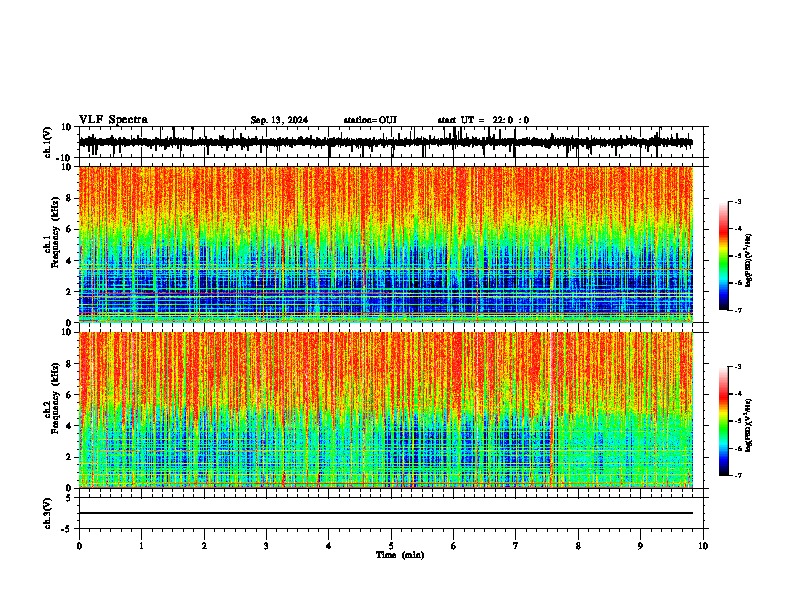Click the ch.1 PSD color scale bar
This screenshot has width=792, height=612.
pyautogui.click(x=723, y=256)
